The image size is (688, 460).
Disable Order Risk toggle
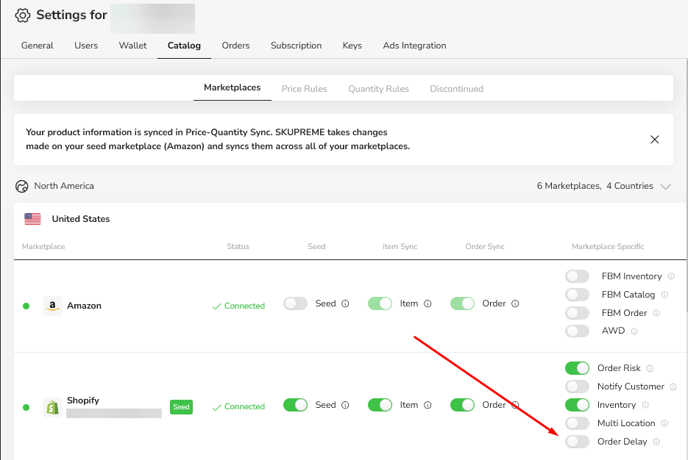577,368
